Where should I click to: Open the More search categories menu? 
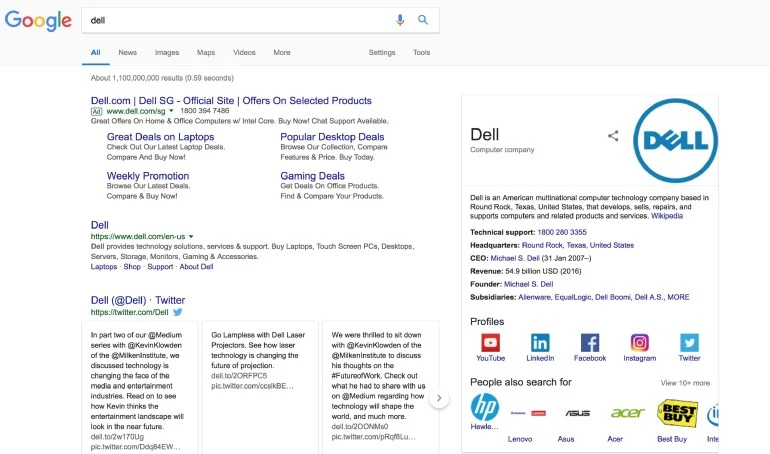click(x=282, y=52)
